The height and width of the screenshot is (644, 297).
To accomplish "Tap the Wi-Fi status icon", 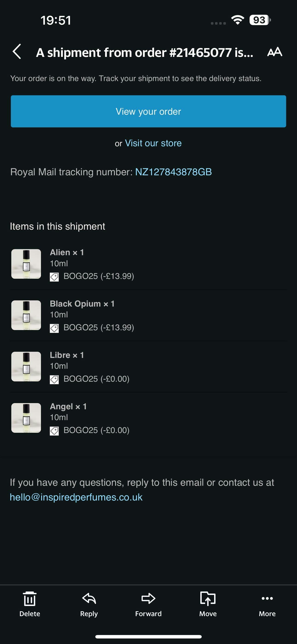I will [238, 20].
